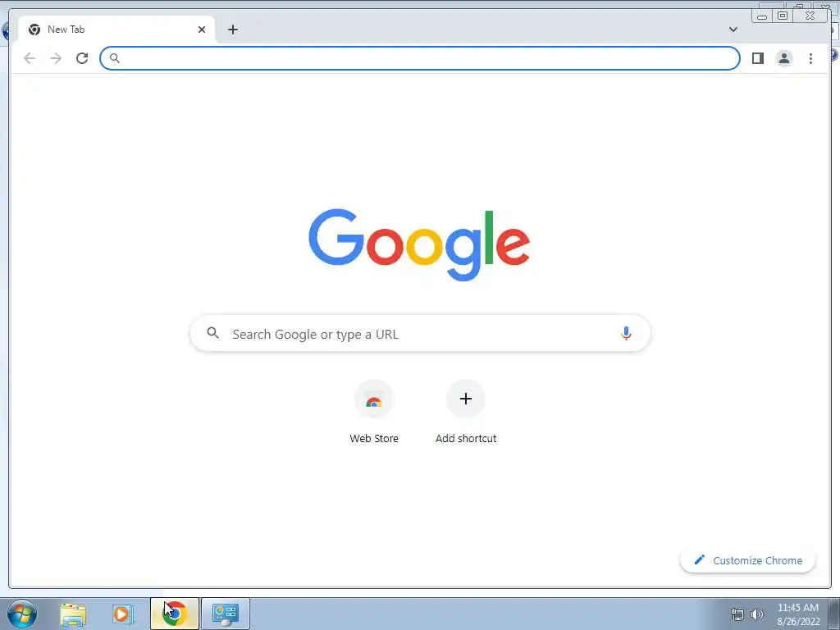
Task: Open the profile avatar menu
Action: (783, 58)
